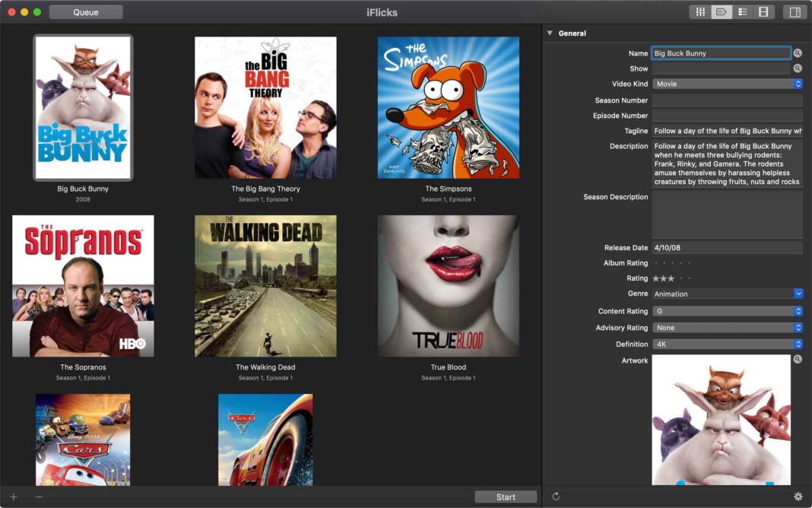Search artwork using the magnifier icon
812x508 pixels.
click(x=798, y=359)
